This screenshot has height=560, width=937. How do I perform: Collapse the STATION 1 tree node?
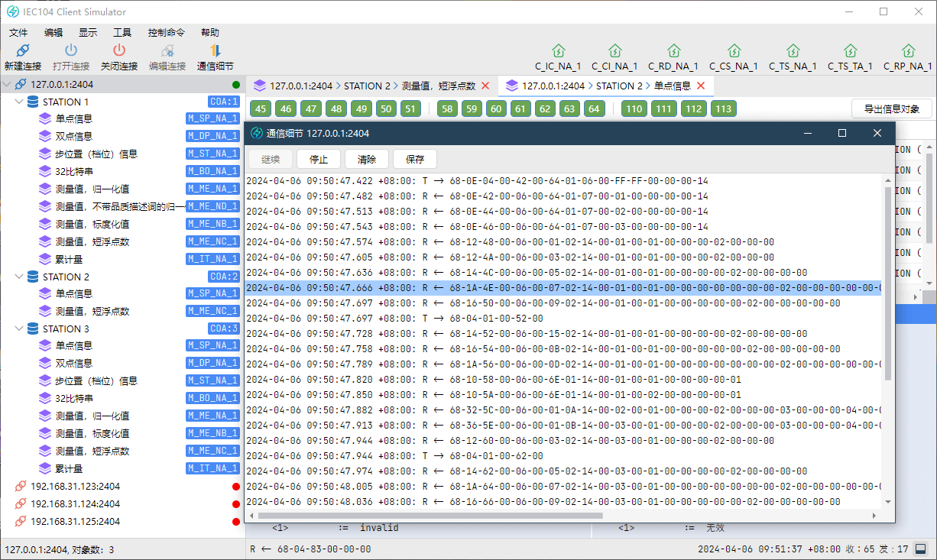tap(20, 102)
